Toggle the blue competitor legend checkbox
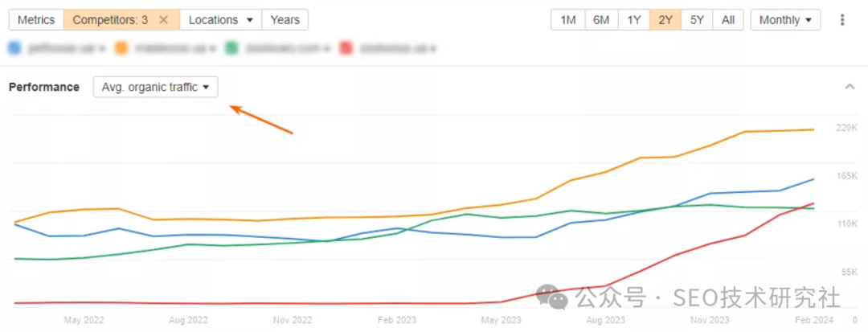868x332 pixels. (x=14, y=48)
